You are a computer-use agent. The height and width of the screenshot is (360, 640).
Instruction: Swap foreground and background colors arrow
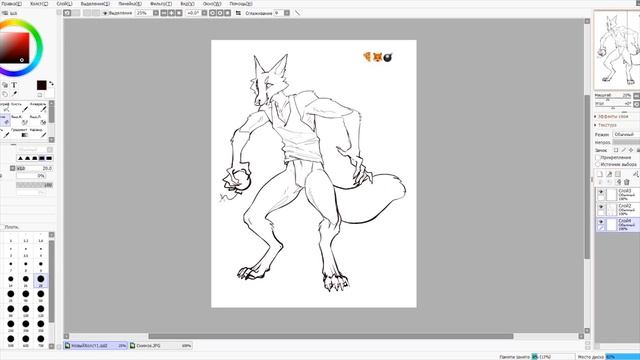tap(51, 83)
